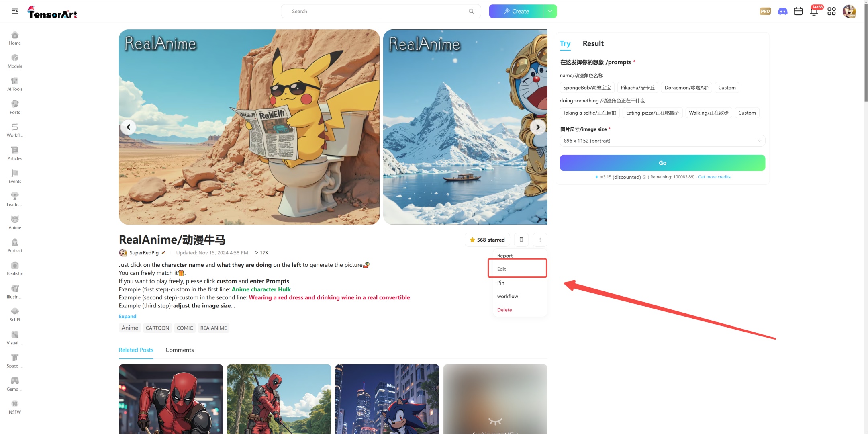Screen dimensions: 868x434
Task: Click the Get more credits link
Action: pyautogui.click(x=714, y=177)
